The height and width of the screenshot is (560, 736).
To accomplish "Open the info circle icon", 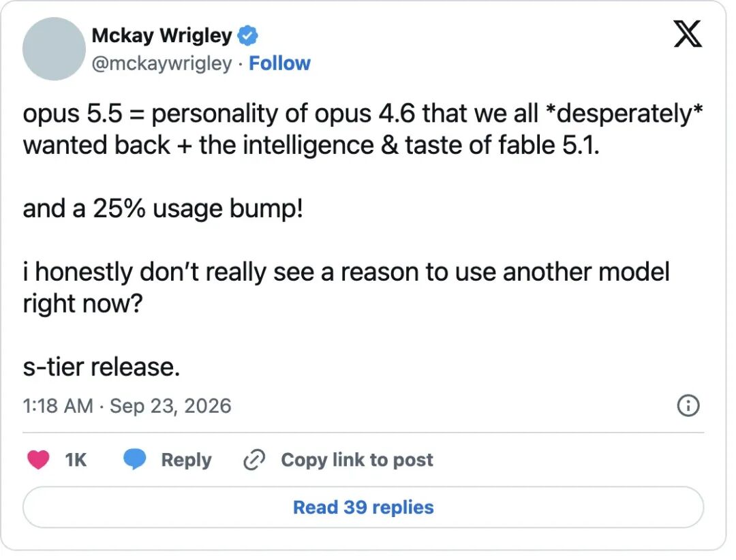I will coord(688,405).
